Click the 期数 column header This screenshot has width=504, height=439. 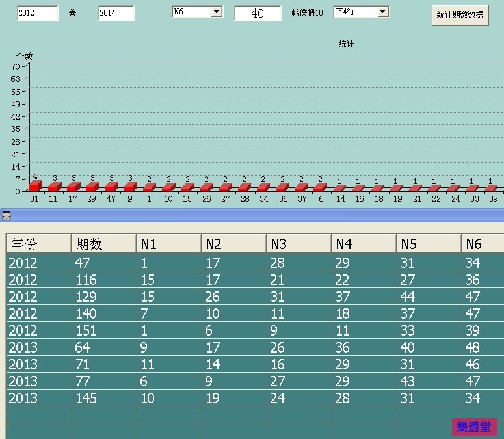pos(103,244)
